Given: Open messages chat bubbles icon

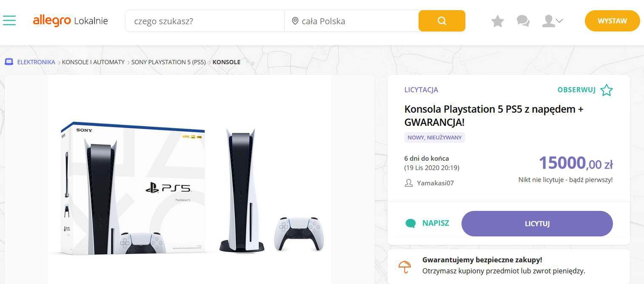Looking at the screenshot, I should click(x=523, y=21).
